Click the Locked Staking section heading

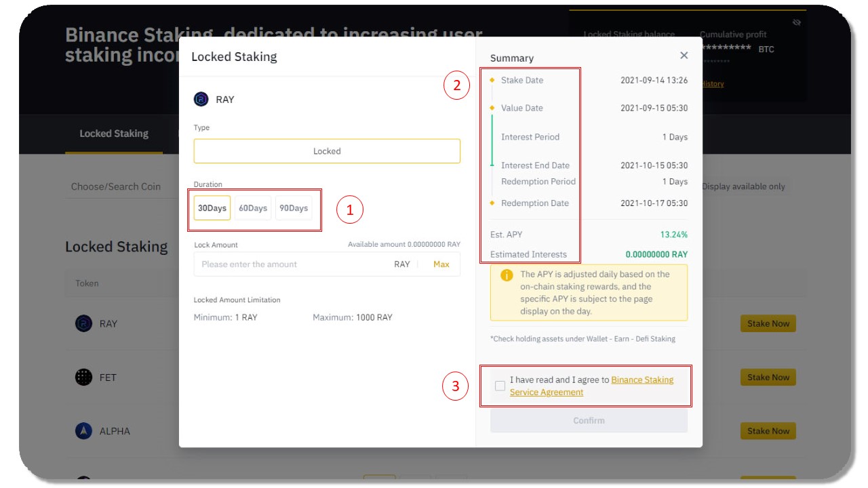(x=117, y=247)
